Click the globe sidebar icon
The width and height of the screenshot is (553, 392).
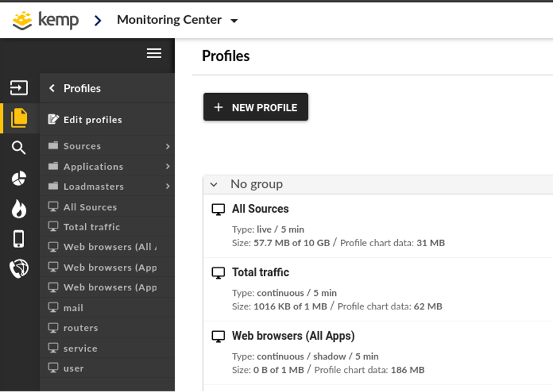19,269
